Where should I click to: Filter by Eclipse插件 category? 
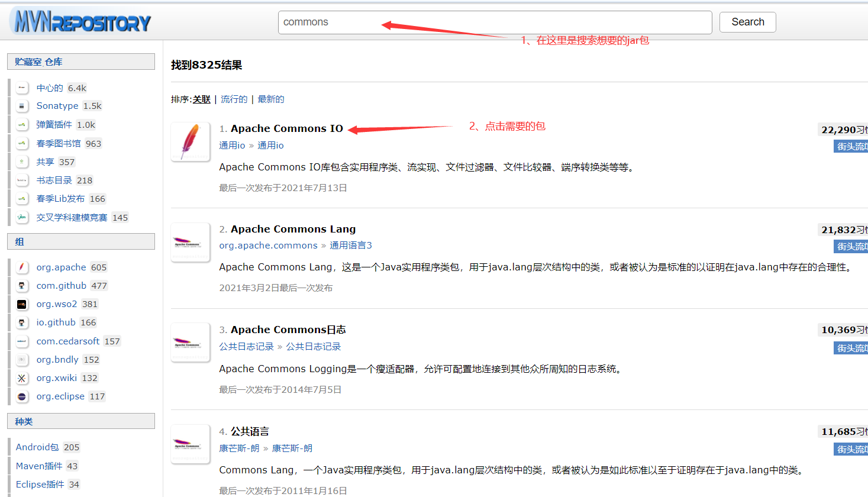pos(40,485)
